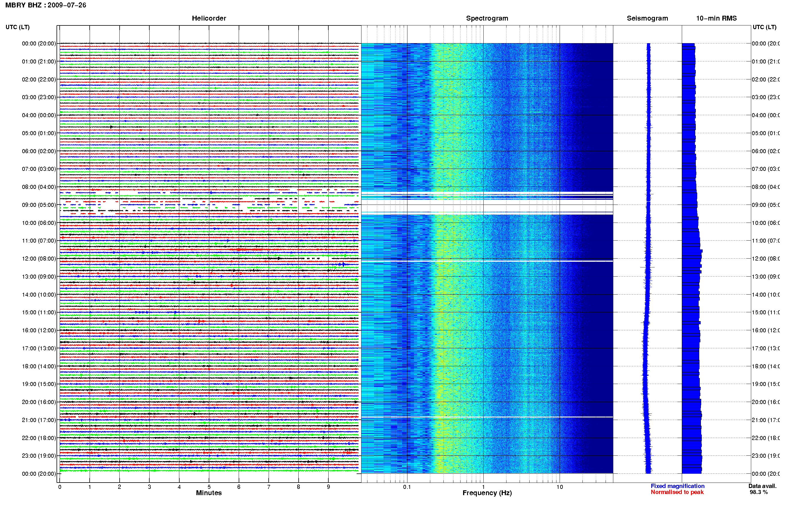The width and height of the screenshot is (812, 508).
Task: Click the left '16:00 (12:00)' time label
Action: (x=39, y=330)
